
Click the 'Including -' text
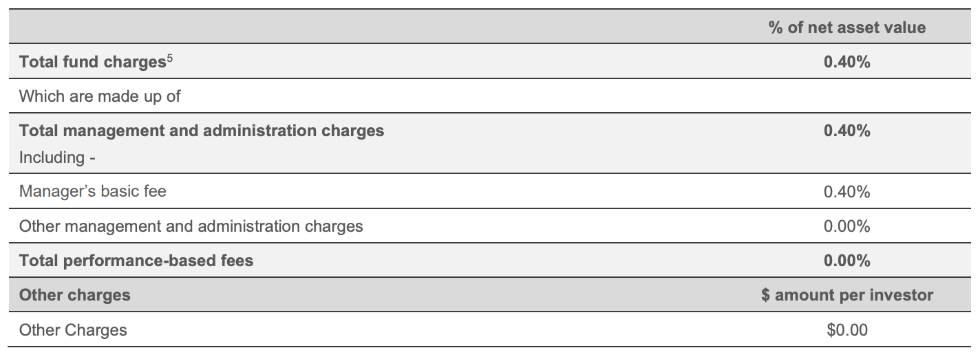pos(56,157)
